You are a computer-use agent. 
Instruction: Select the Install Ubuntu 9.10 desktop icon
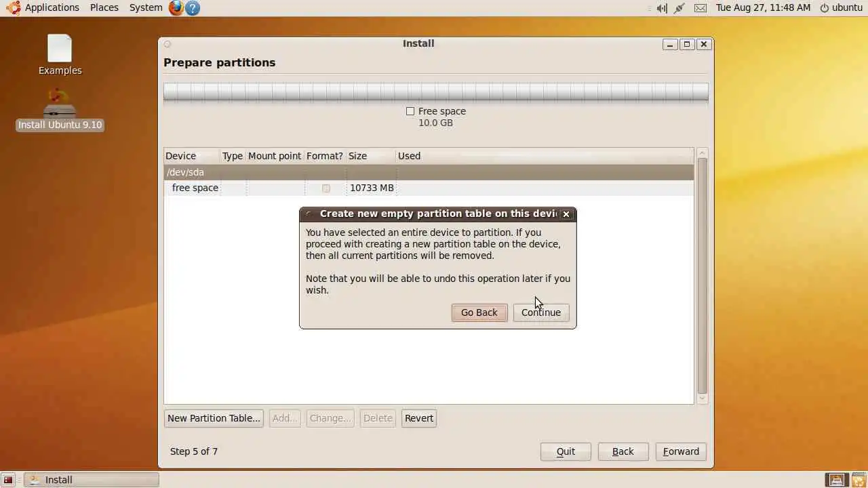60,110
